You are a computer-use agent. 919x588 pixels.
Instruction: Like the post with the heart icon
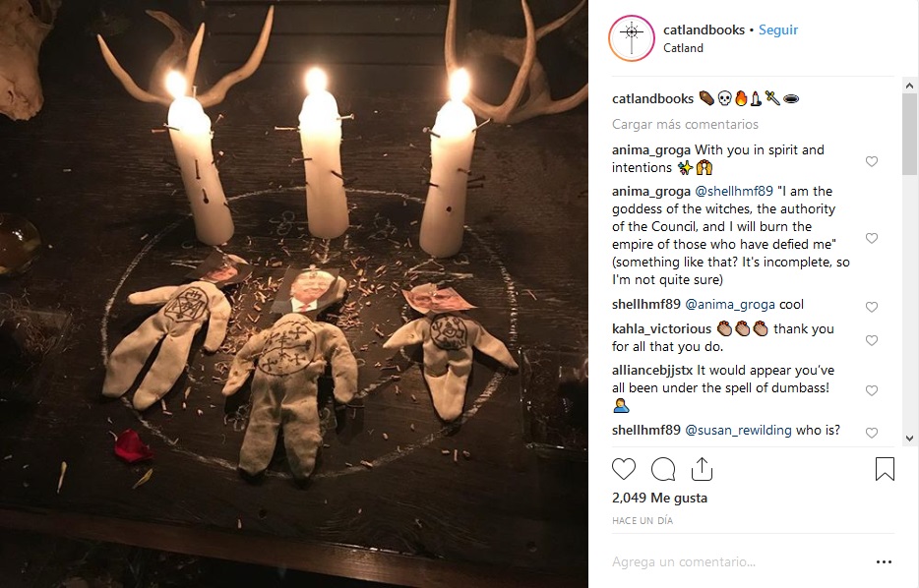[x=624, y=469]
